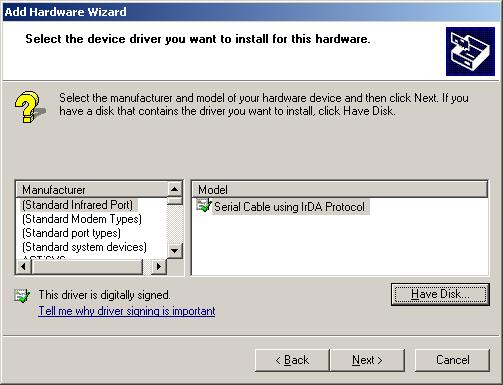503x385 pixels.
Task: Click the Model column header
Action: [x=340, y=190]
